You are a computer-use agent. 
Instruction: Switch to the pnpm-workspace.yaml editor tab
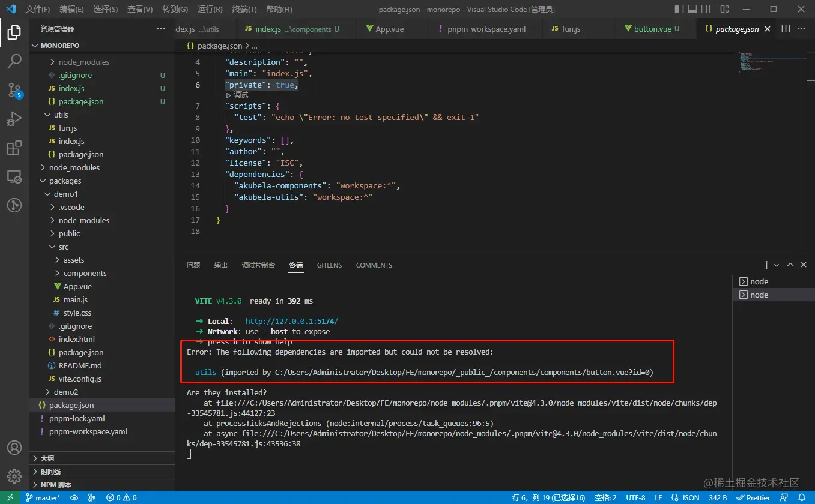pyautogui.click(x=486, y=29)
